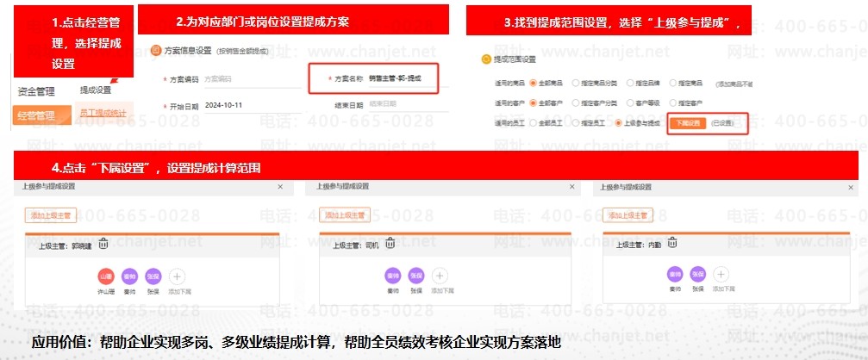This screenshot has width=868, height=360.
Task: Close the 郭晓建 上级参与提成设置 dialog
Action: 279,186
